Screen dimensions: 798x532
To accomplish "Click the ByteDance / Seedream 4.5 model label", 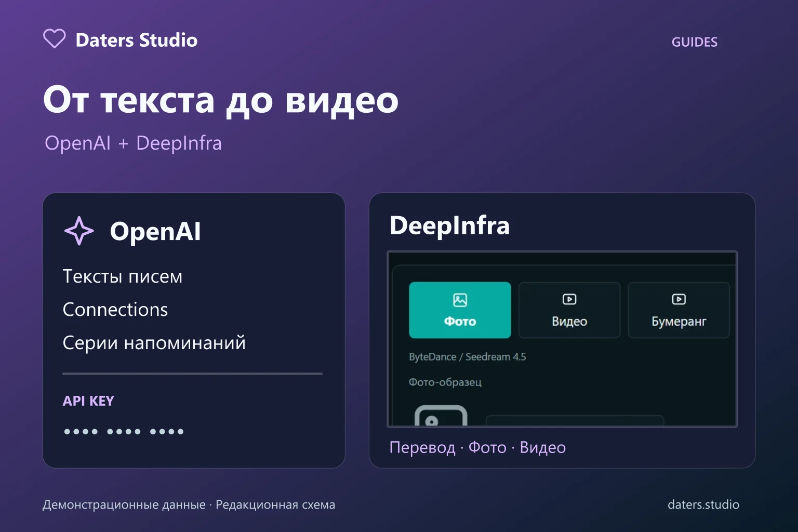I will [468, 357].
